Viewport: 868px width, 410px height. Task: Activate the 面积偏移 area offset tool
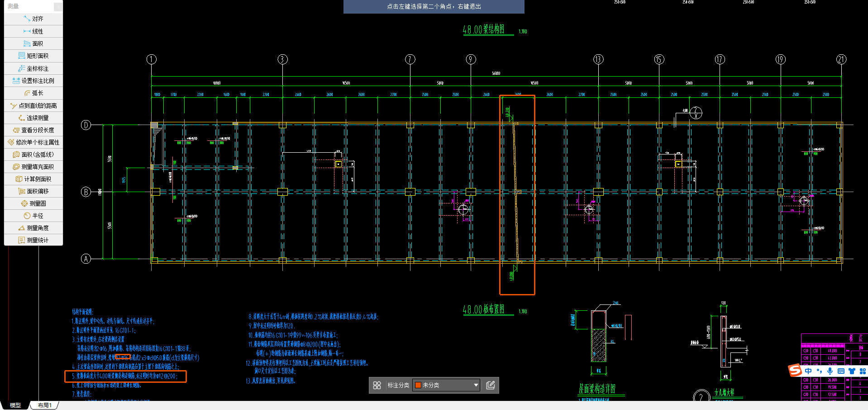pyautogui.click(x=33, y=191)
